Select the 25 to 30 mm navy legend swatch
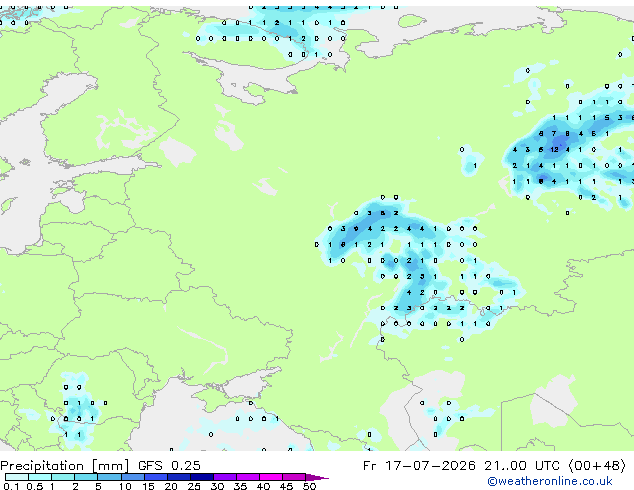Viewport: 634px width, 490px height. click(x=202, y=477)
